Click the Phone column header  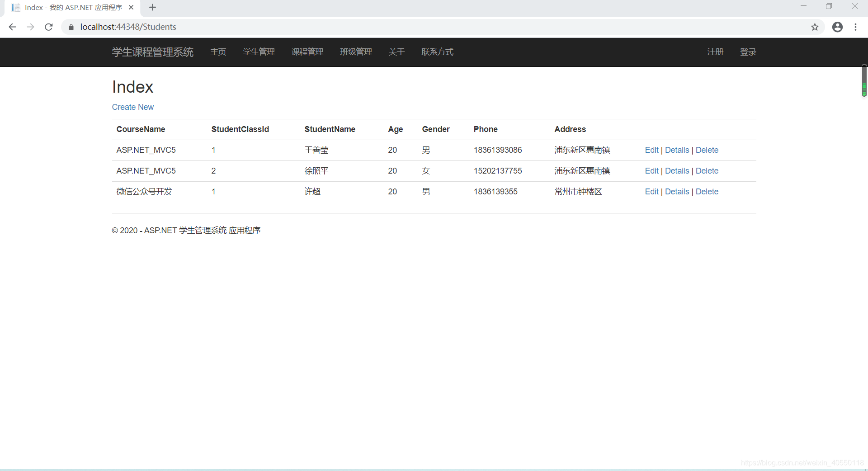tap(486, 129)
